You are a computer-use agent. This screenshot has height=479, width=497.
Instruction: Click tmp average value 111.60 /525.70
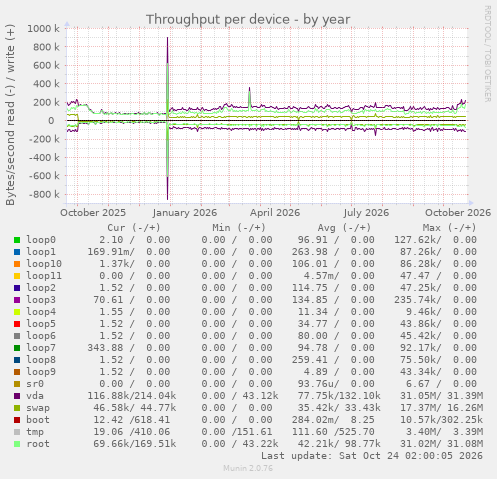click(333, 432)
